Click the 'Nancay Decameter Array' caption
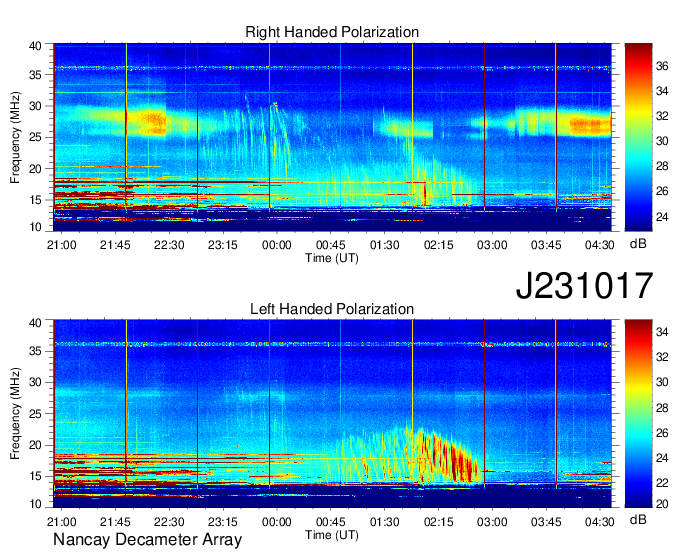Screen dimensions: 680x552 [x=147, y=540]
